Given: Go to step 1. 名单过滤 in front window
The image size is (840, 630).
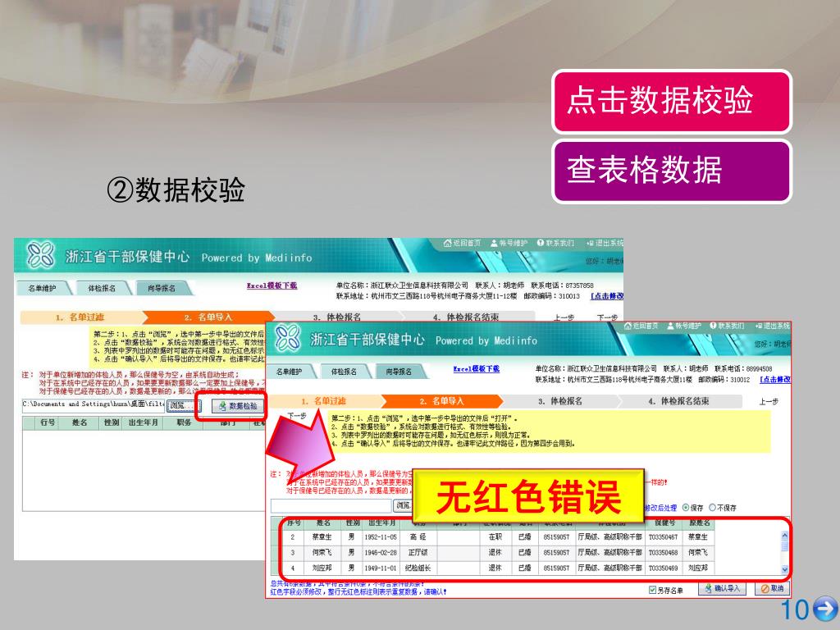Looking at the screenshot, I should [323, 400].
